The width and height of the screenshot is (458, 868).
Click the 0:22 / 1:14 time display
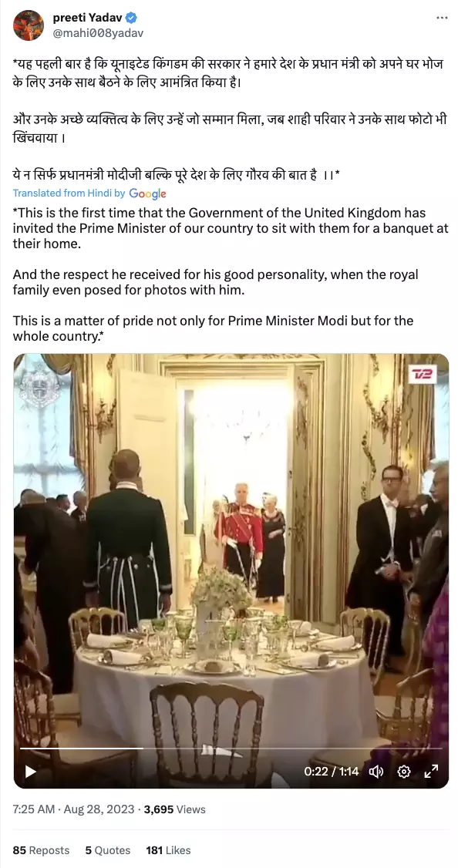point(332,772)
